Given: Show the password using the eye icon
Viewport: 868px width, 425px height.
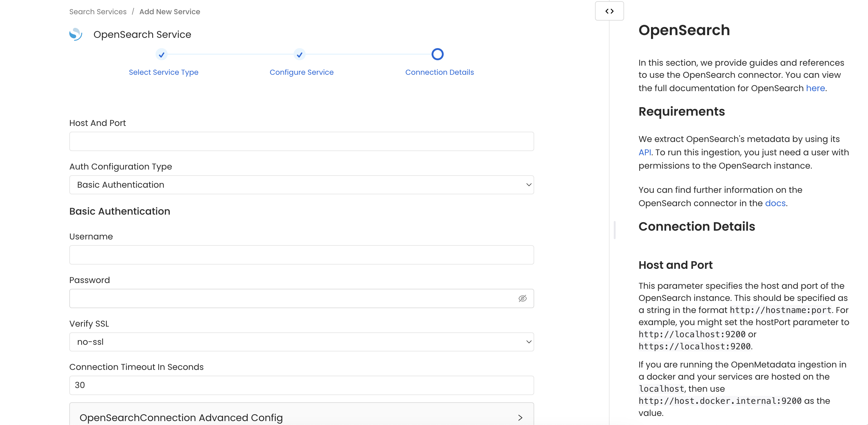Looking at the screenshot, I should (523, 298).
